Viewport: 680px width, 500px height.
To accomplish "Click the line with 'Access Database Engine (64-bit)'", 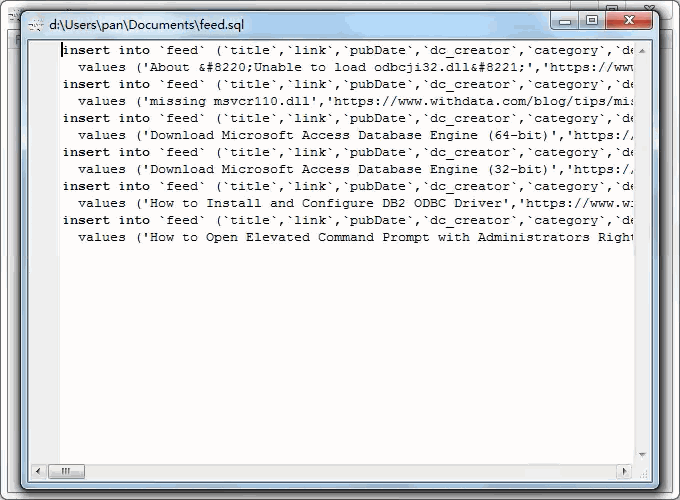I will click(x=356, y=135).
